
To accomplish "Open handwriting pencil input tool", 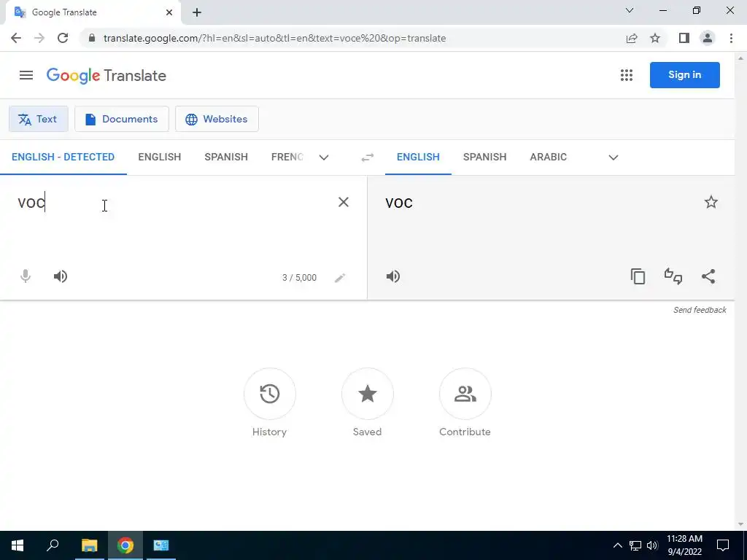I will [x=340, y=278].
